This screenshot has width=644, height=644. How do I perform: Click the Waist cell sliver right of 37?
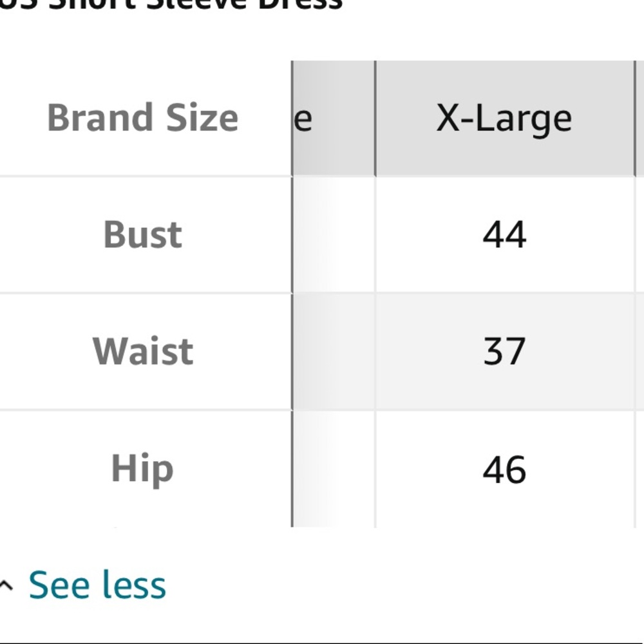tap(640, 352)
